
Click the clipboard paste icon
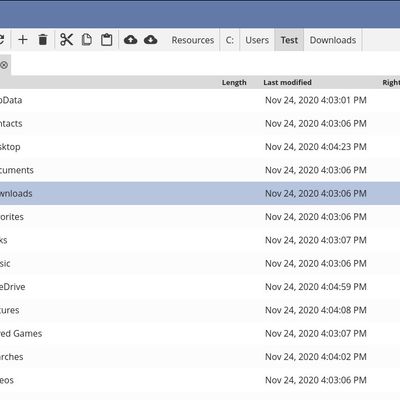(107, 40)
